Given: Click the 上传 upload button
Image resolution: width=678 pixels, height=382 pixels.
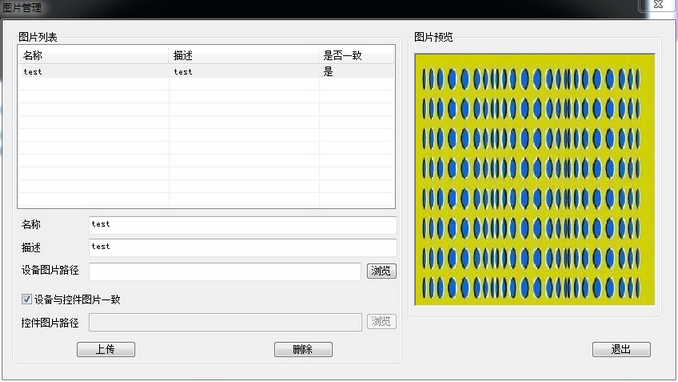Looking at the screenshot, I should click(106, 350).
